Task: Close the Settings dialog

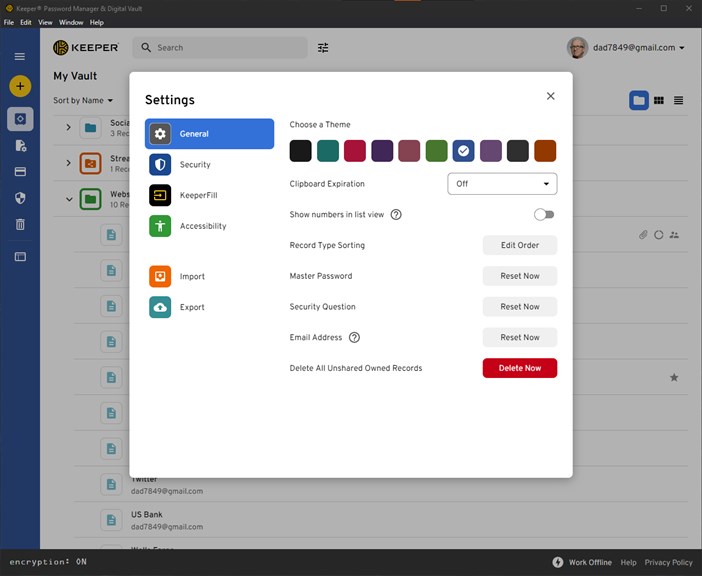Action: (x=551, y=96)
